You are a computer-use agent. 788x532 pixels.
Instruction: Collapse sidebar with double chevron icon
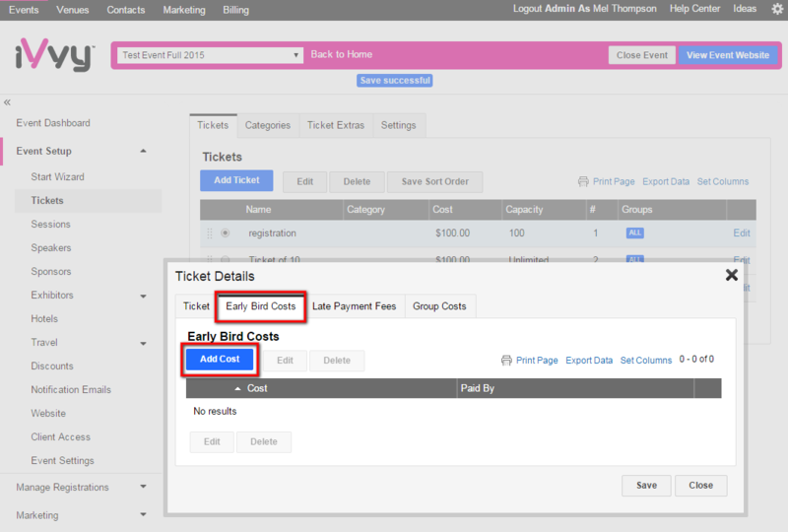click(7, 102)
